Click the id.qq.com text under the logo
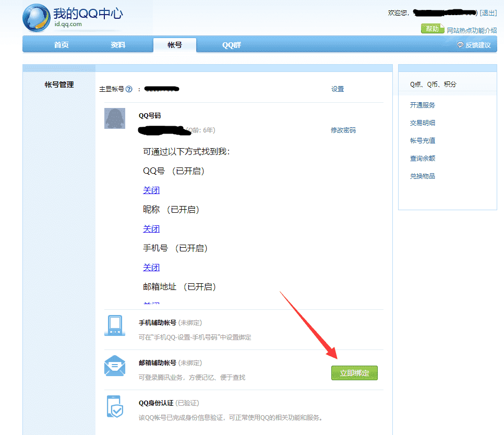 click(x=68, y=24)
